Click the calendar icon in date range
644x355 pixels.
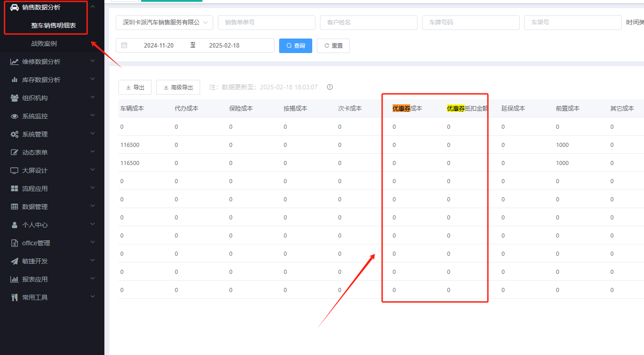coord(124,45)
